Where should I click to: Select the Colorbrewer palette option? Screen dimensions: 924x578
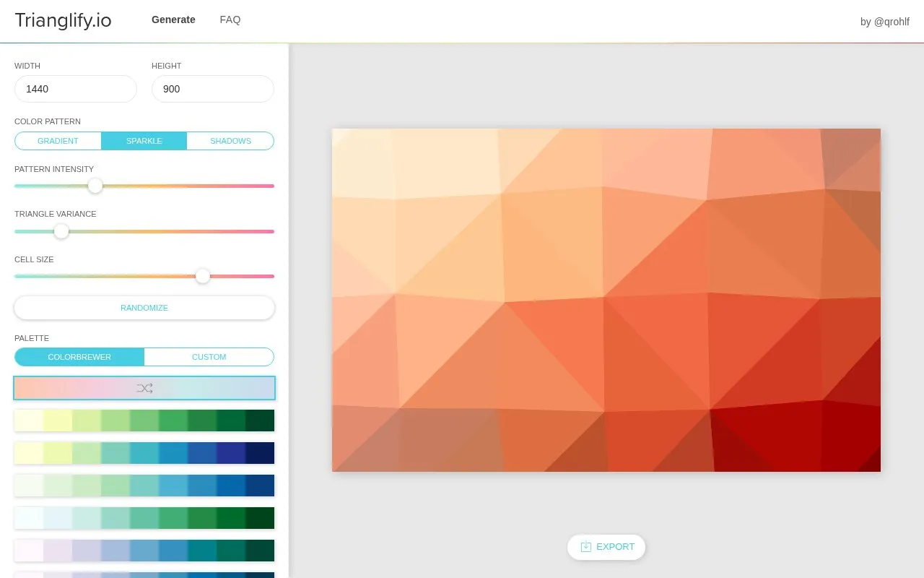click(x=79, y=357)
